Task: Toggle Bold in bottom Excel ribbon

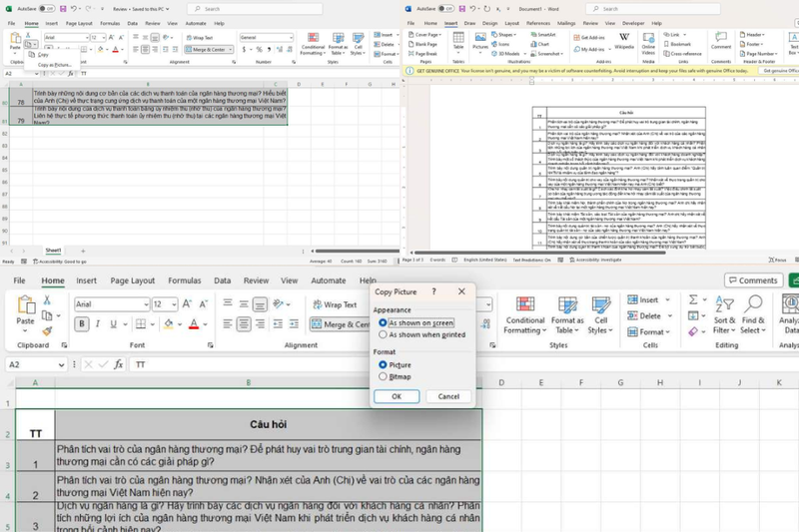Action: (82, 323)
